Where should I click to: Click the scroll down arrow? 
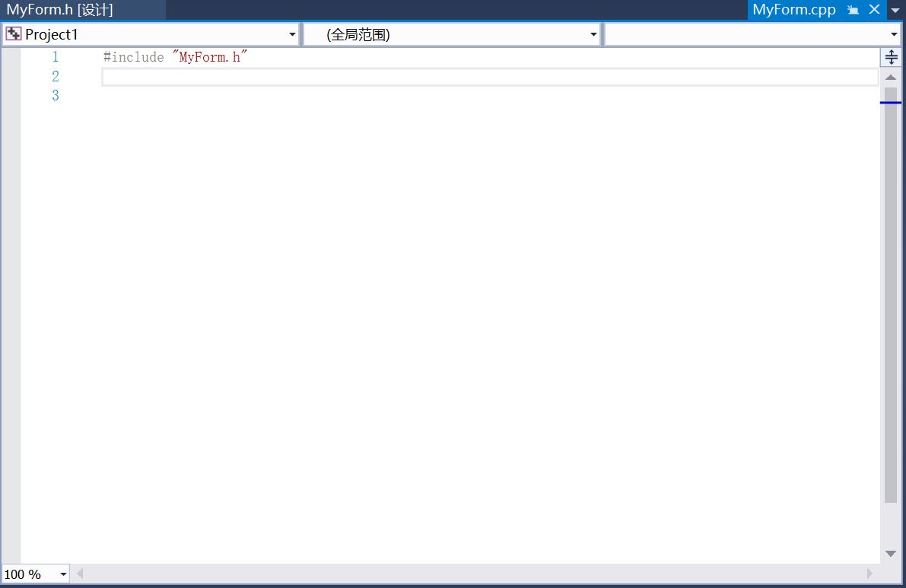click(890, 554)
